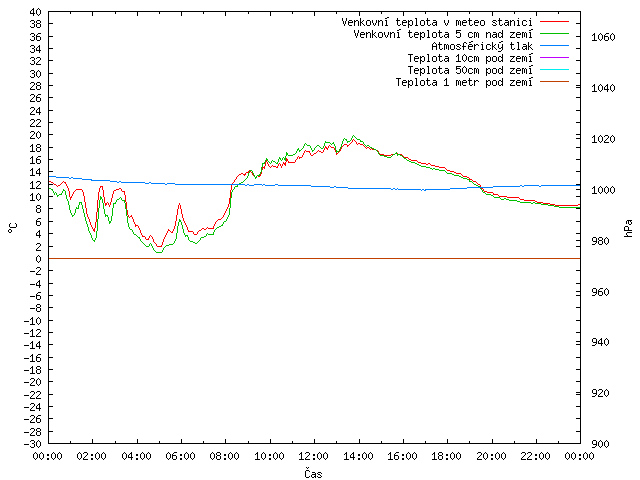
Task: Click time label '14:00'
Action: coord(358,456)
